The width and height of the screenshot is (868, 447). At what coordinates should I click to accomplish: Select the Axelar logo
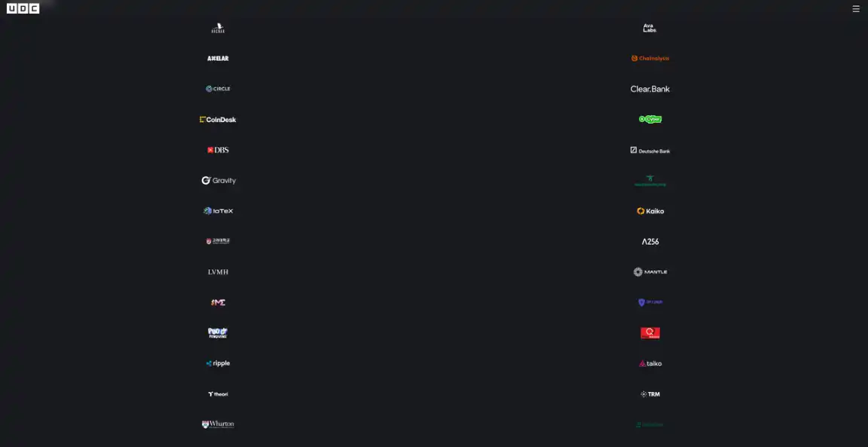click(x=218, y=58)
